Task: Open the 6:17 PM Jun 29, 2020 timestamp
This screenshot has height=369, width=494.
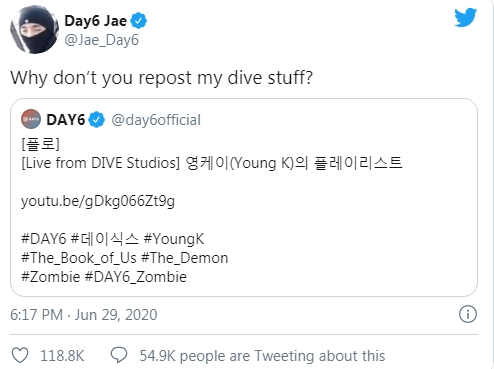Action: click(x=83, y=315)
